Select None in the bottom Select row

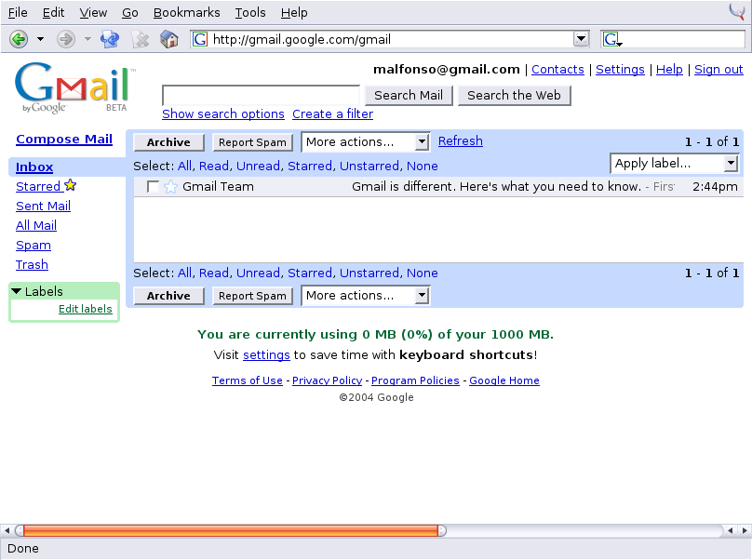(x=422, y=273)
